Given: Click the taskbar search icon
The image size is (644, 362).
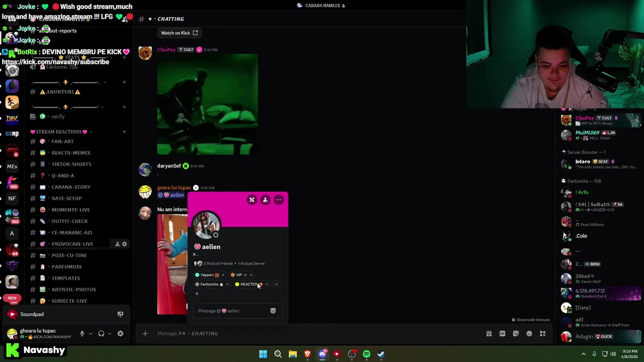Looking at the screenshot, I should [x=278, y=354].
